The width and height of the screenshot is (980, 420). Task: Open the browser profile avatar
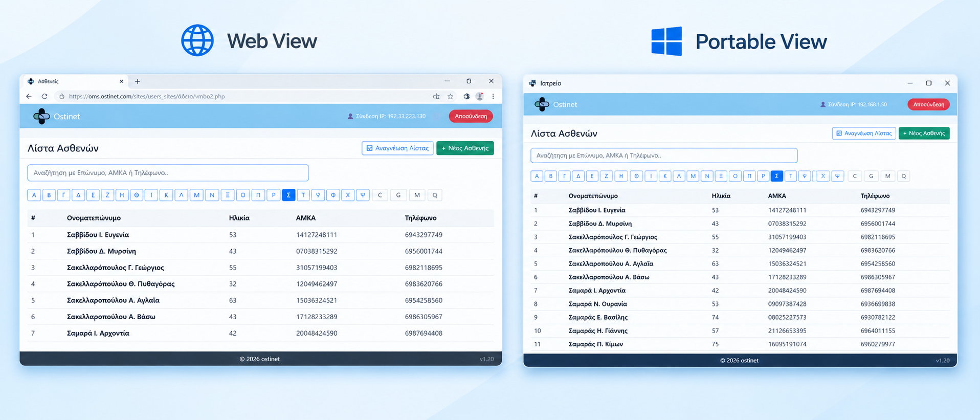coord(480,96)
